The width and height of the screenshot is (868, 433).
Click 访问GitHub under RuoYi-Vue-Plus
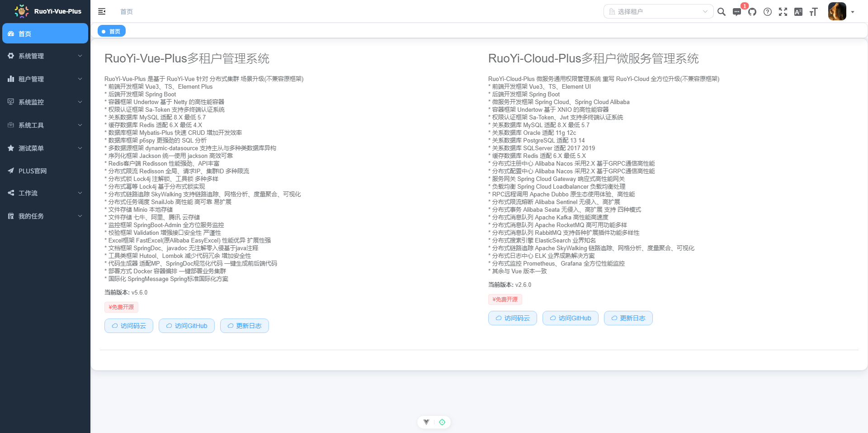pyautogui.click(x=187, y=326)
